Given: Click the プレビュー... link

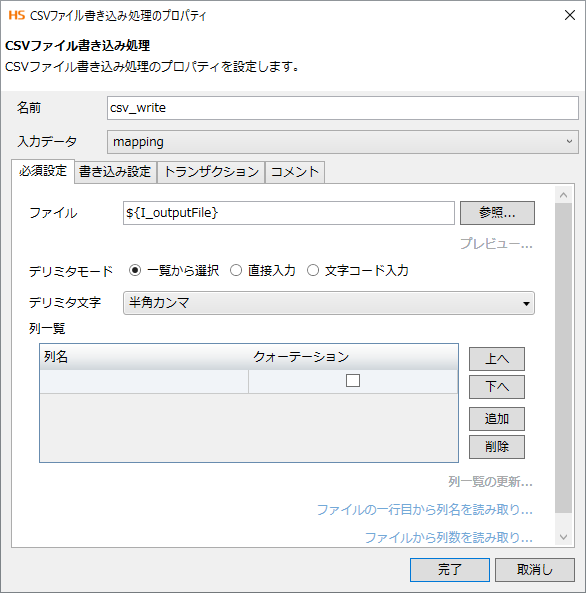Looking at the screenshot, I should pos(496,244).
